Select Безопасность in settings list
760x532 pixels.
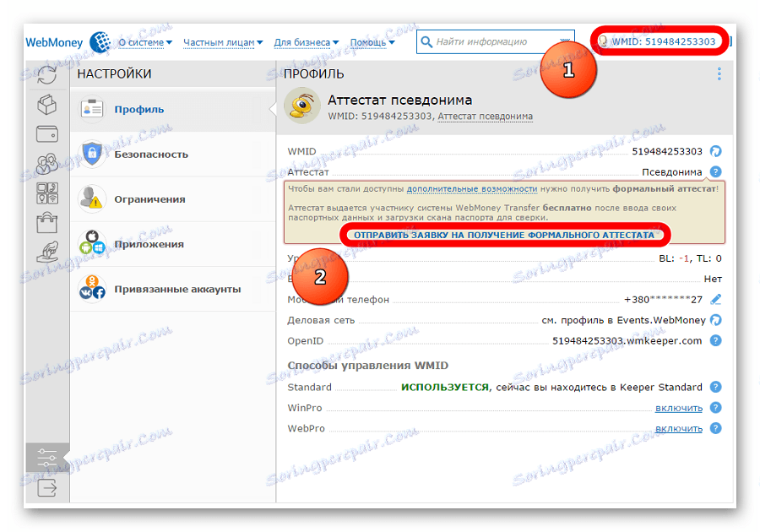click(x=173, y=154)
